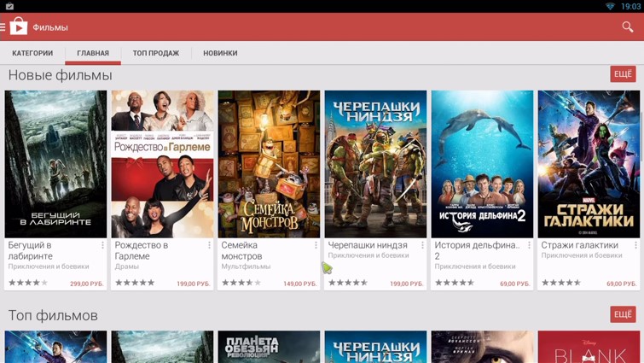This screenshot has height=363, width=644.
Task: Open Черепашки ниндзя poster in Топ фильмов
Action: 375,347
